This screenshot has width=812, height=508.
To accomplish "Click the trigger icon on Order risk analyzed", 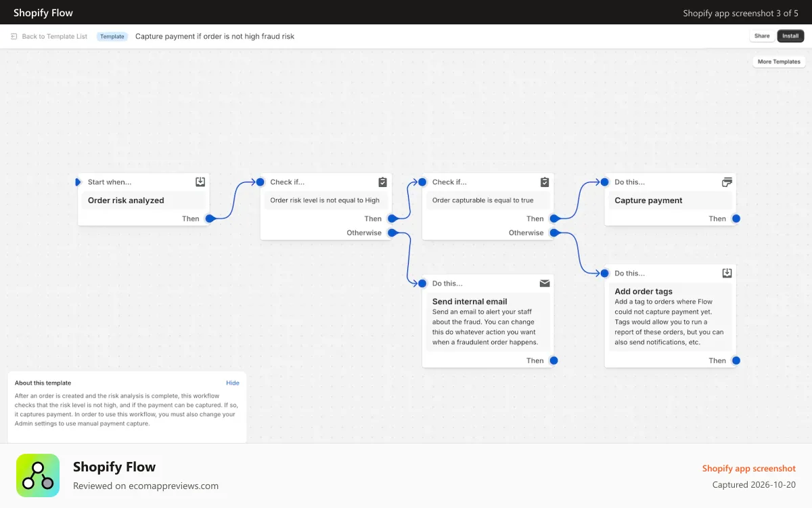I will tap(200, 182).
